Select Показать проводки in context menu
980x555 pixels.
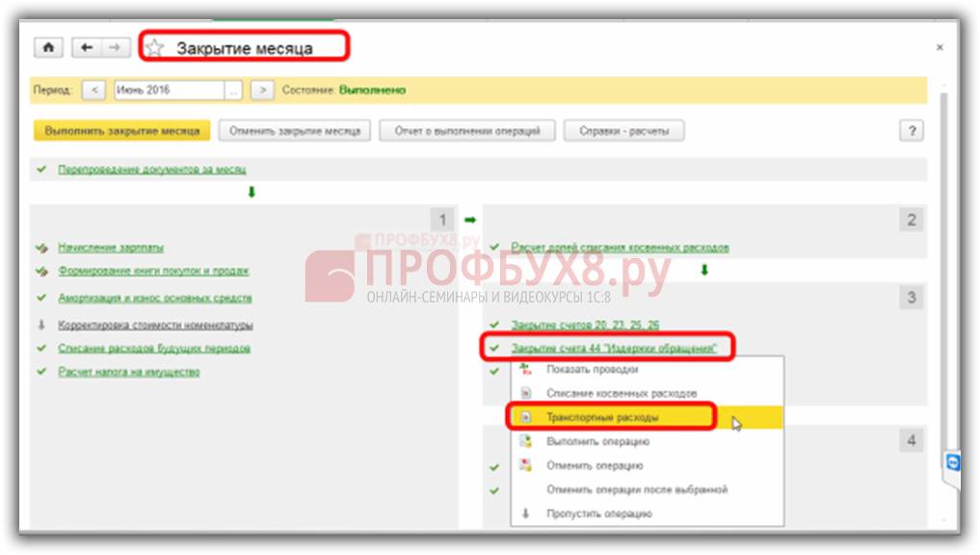point(592,369)
